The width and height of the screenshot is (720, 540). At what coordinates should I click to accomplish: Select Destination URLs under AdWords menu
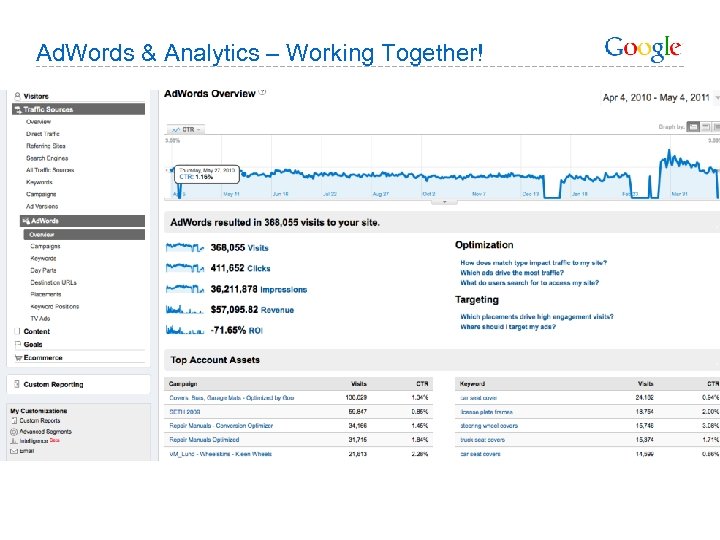(53, 282)
